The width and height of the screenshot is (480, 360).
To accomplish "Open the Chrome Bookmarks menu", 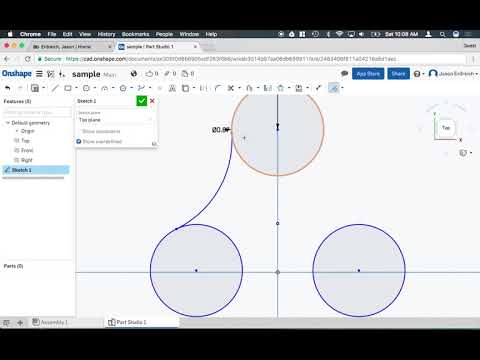I will point(135,34).
